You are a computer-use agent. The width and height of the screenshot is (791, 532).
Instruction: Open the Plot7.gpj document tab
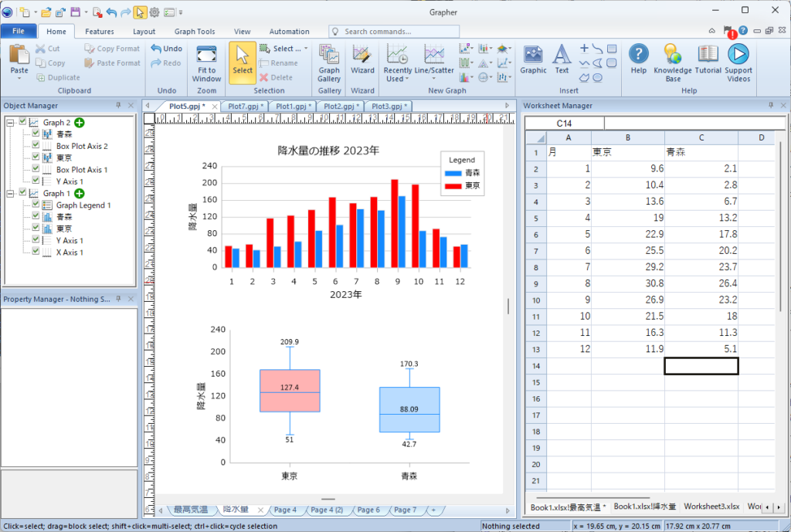point(243,106)
